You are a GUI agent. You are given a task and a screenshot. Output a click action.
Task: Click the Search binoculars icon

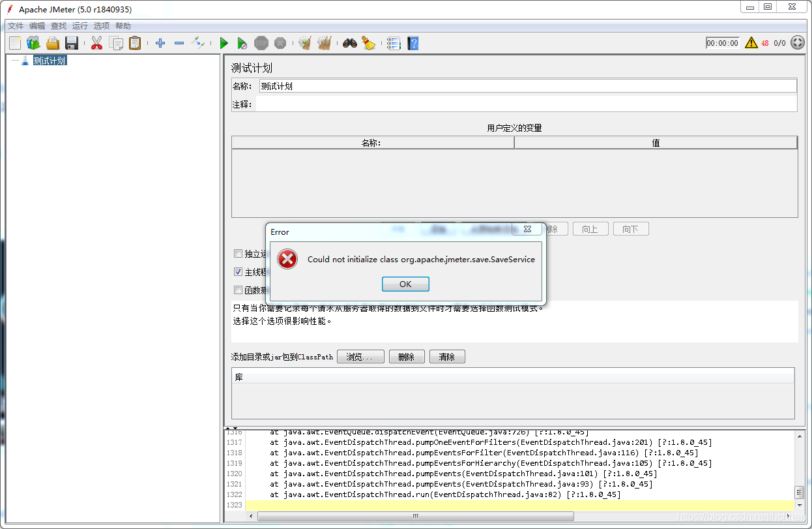(x=350, y=43)
